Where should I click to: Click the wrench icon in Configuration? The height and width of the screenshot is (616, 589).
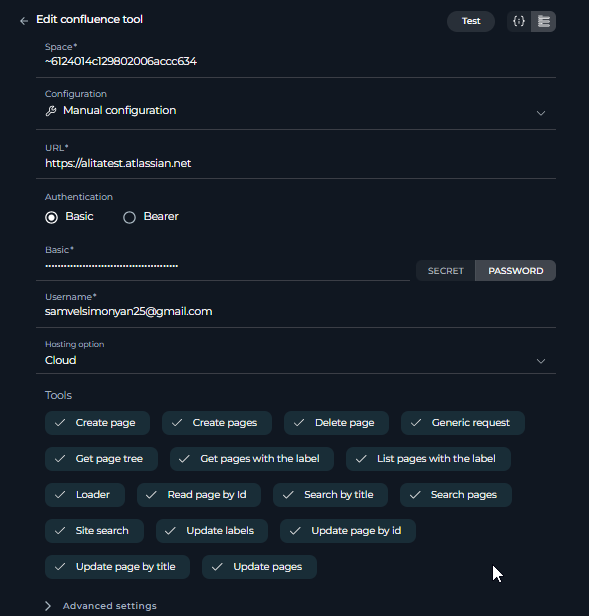tap(51, 111)
